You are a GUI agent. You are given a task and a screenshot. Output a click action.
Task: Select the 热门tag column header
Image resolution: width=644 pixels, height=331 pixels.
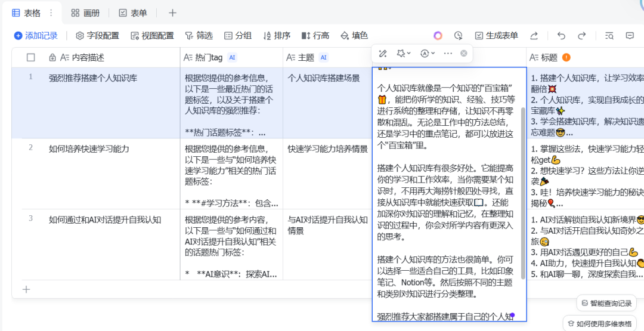pos(231,57)
